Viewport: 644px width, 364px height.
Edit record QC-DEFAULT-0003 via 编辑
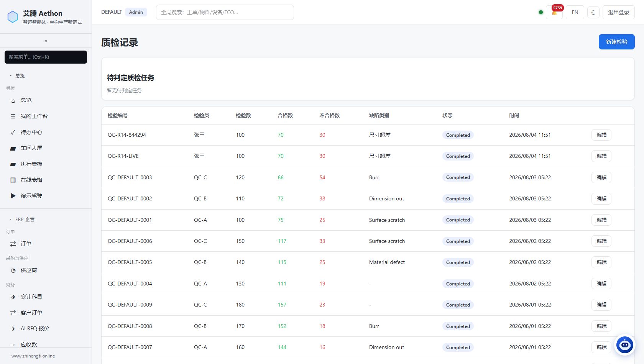click(601, 177)
